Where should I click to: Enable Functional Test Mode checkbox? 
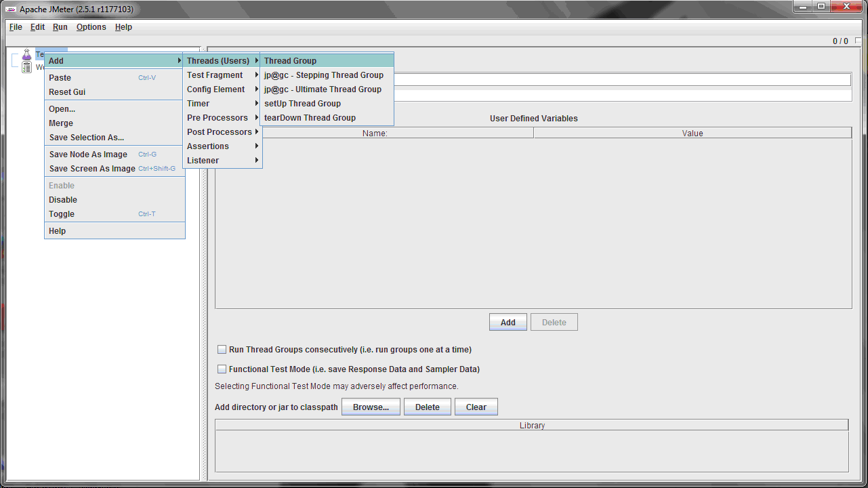click(x=222, y=369)
